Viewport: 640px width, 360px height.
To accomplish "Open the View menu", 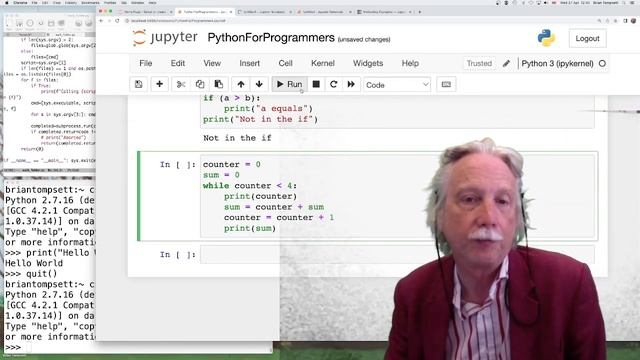I will 212,63.
